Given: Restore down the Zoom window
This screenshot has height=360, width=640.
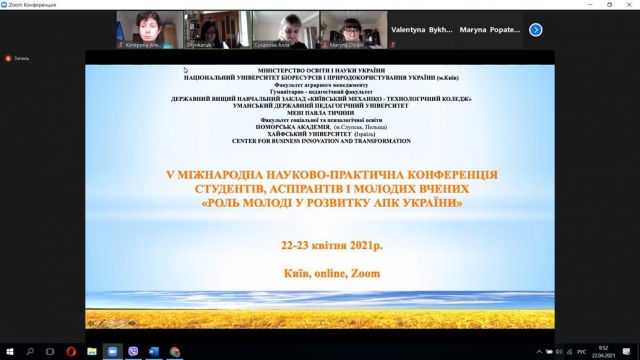Looking at the screenshot, I should pos(609,4).
